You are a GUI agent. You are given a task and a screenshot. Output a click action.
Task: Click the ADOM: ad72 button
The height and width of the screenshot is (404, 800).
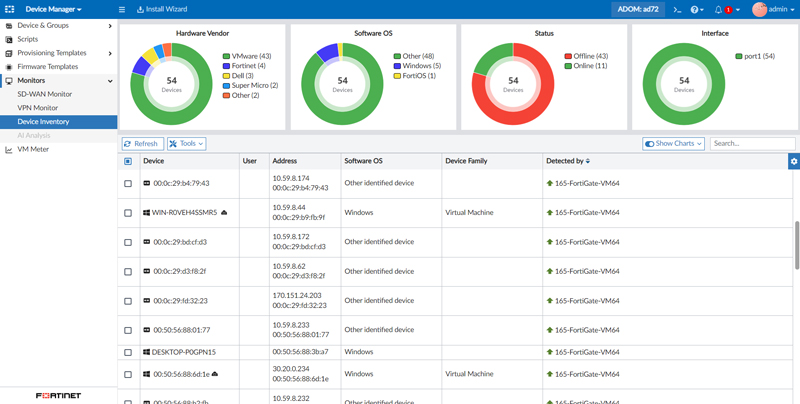click(x=638, y=9)
